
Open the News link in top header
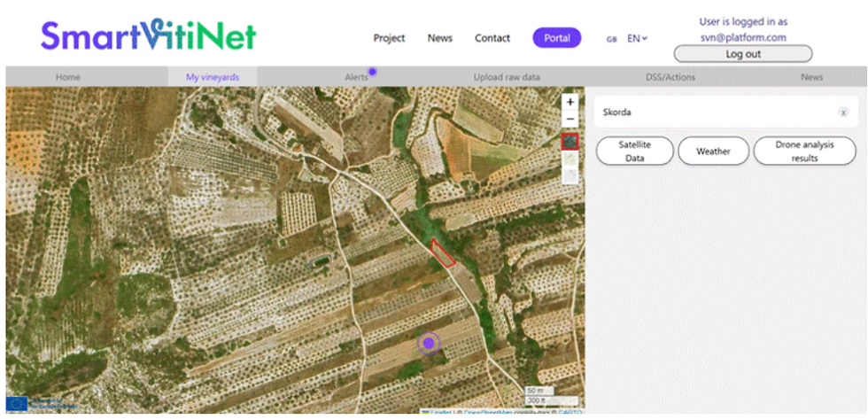(x=440, y=38)
